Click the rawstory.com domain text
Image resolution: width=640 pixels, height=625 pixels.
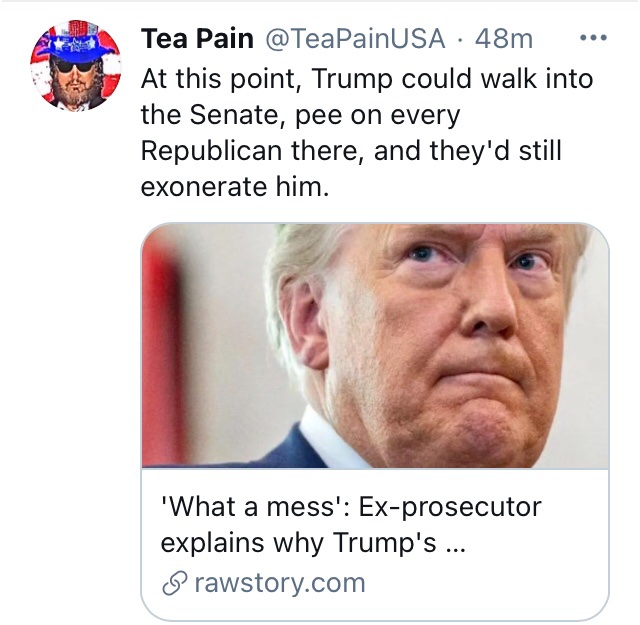(x=279, y=583)
